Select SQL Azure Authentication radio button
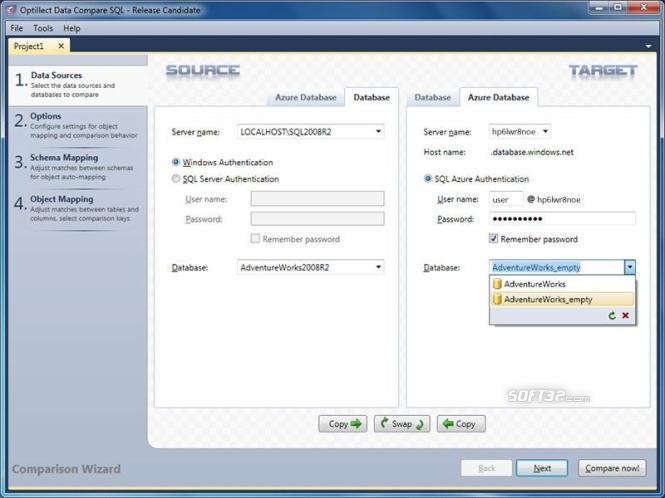Image resolution: width=665 pixels, height=498 pixels. [428, 179]
